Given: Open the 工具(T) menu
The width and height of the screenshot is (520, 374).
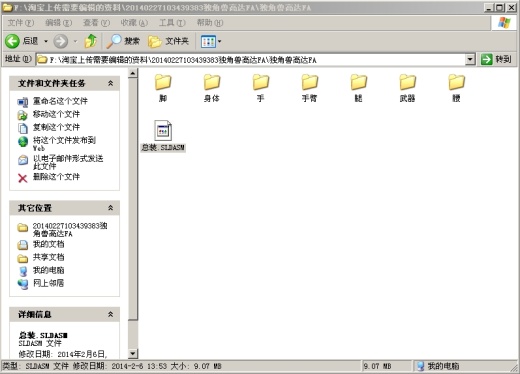Looking at the screenshot, I should tap(172, 23).
